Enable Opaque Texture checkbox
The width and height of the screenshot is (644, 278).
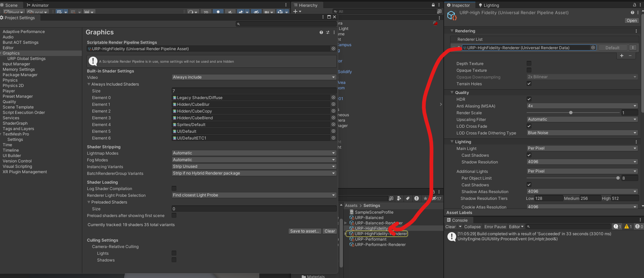click(529, 70)
